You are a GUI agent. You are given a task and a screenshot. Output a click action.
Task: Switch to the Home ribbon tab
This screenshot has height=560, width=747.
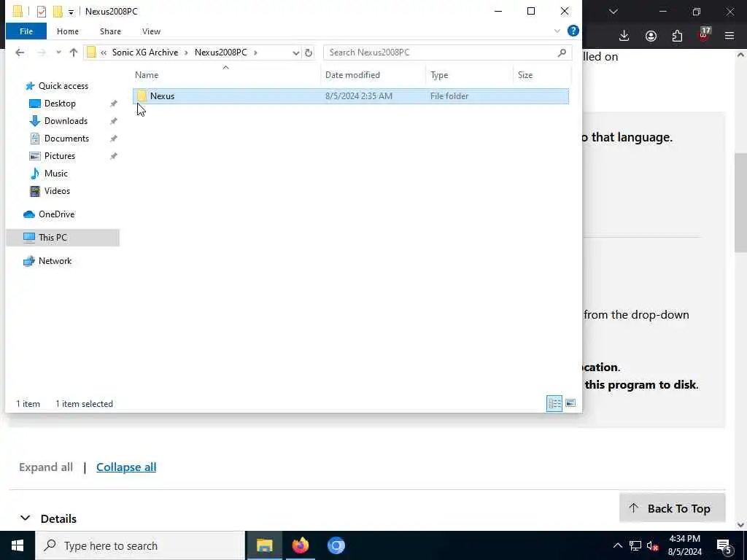coord(68,31)
